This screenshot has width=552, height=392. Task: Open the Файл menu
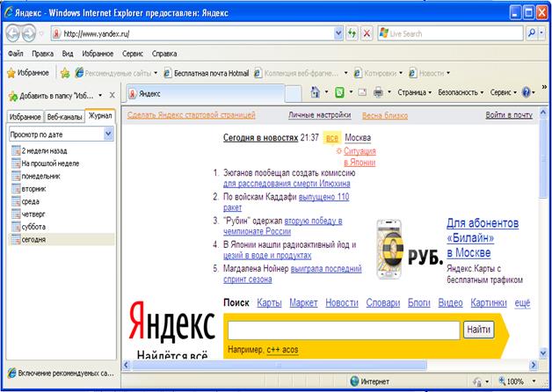coord(16,54)
